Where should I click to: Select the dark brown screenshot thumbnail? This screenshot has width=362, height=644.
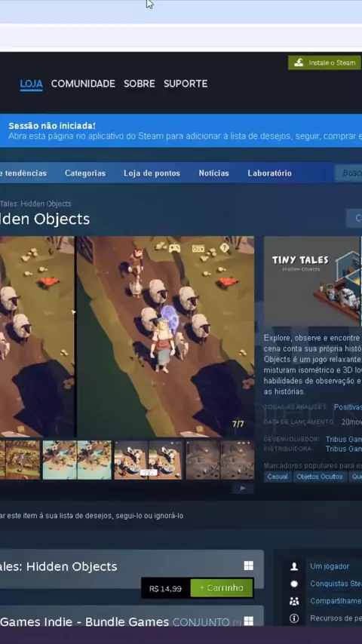tap(219, 459)
